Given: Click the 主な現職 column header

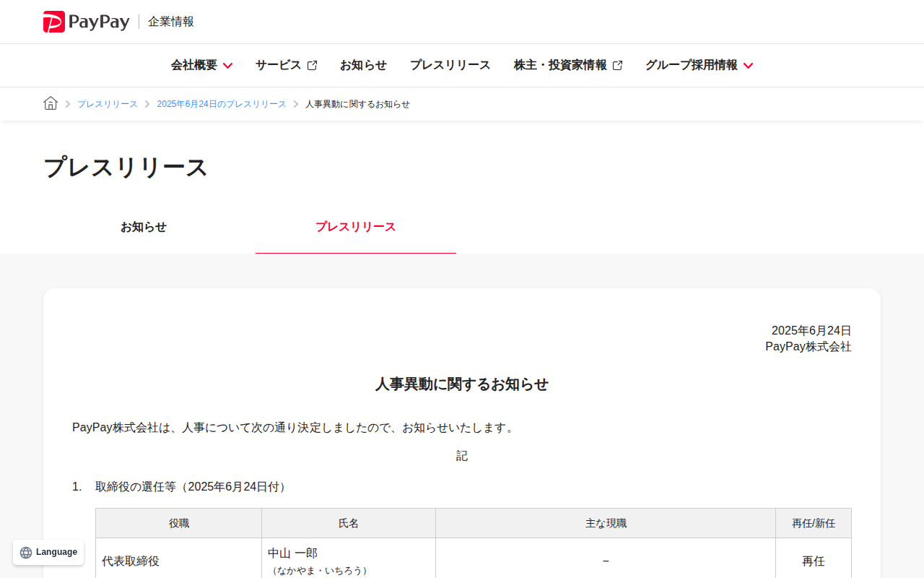Looking at the screenshot, I should pos(606,523).
